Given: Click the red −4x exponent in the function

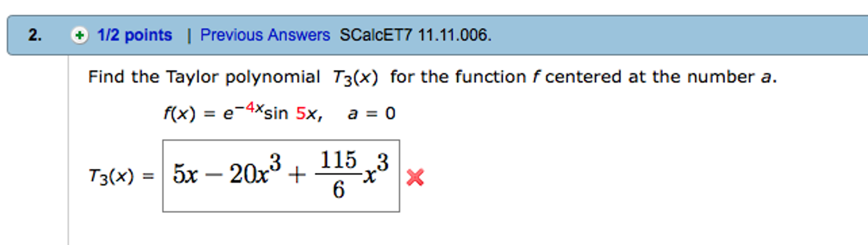Looking at the screenshot, I should (250, 106).
